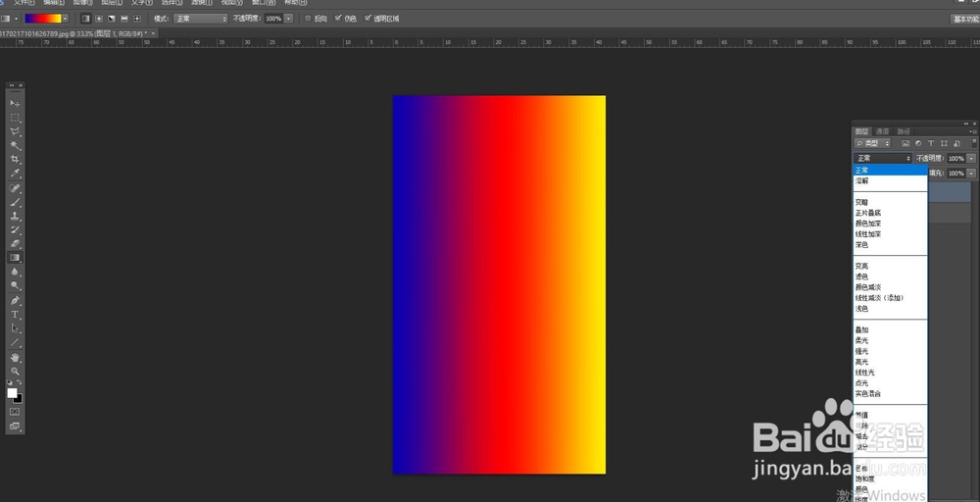The image size is (980, 502).
Task: Filter layers by smart object icon
Action: 956,144
